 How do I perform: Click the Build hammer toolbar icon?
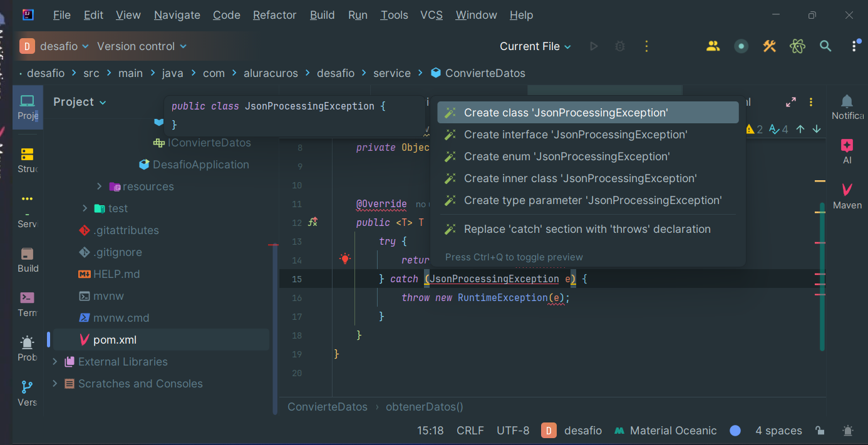769,46
